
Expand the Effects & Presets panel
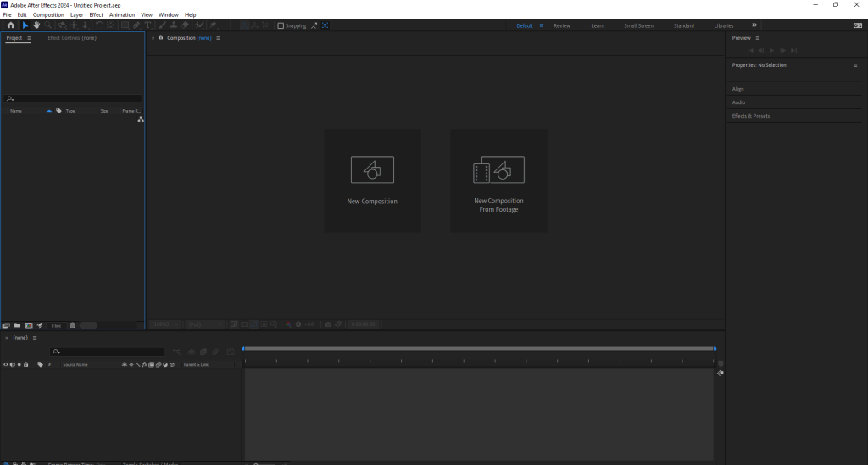(x=751, y=116)
